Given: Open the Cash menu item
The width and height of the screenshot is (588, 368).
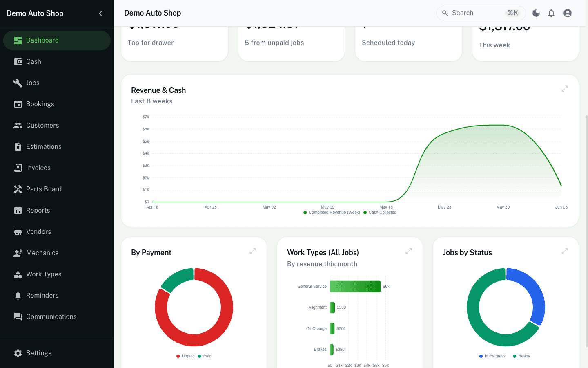Looking at the screenshot, I should coord(57,61).
